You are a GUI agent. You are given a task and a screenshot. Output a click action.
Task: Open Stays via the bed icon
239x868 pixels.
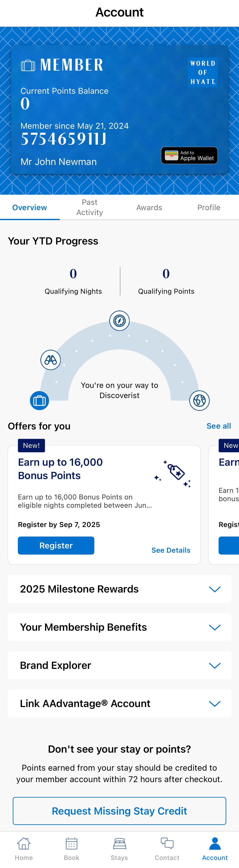(119, 843)
